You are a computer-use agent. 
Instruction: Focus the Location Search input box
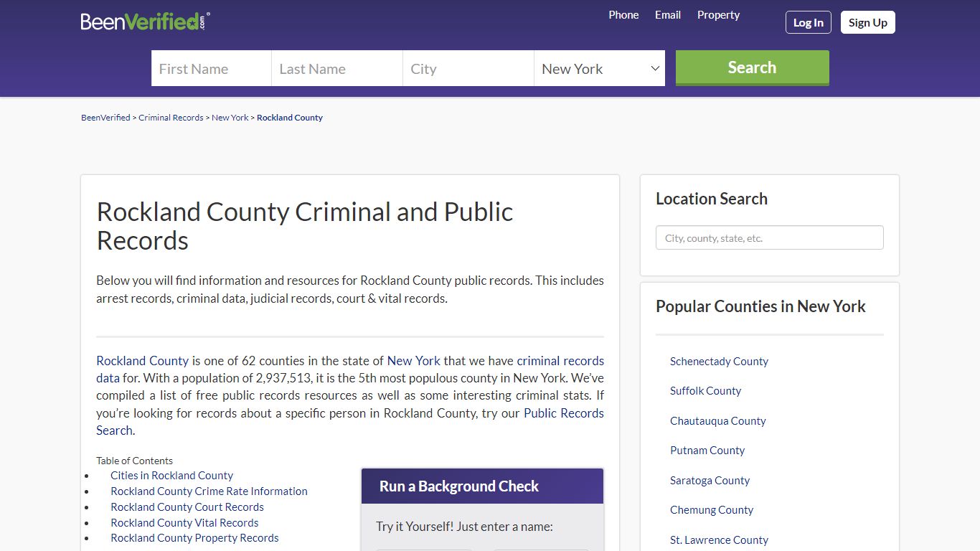770,237
